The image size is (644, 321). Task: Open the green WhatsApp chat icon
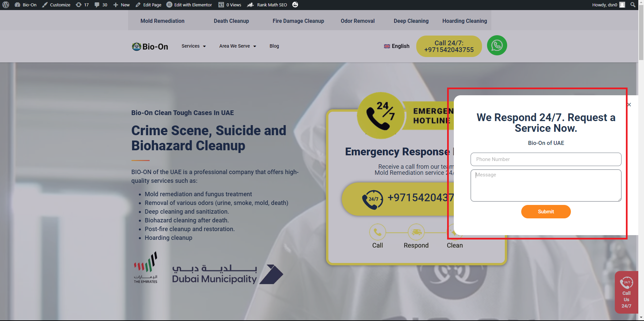tap(497, 46)
